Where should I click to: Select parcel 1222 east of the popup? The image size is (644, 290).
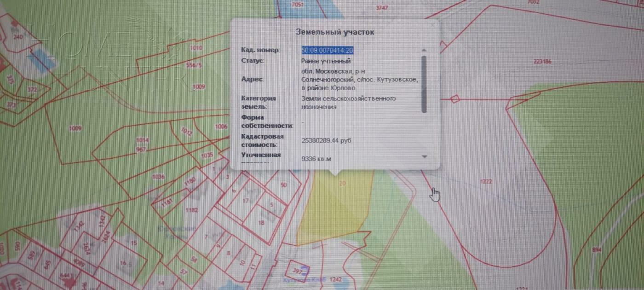point(487,182)
